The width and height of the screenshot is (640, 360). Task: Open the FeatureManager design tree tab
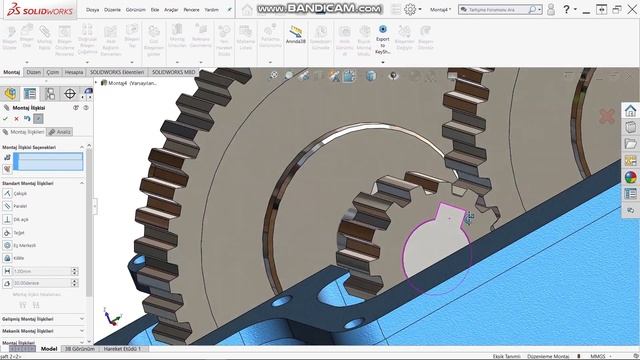pos(11,93)
